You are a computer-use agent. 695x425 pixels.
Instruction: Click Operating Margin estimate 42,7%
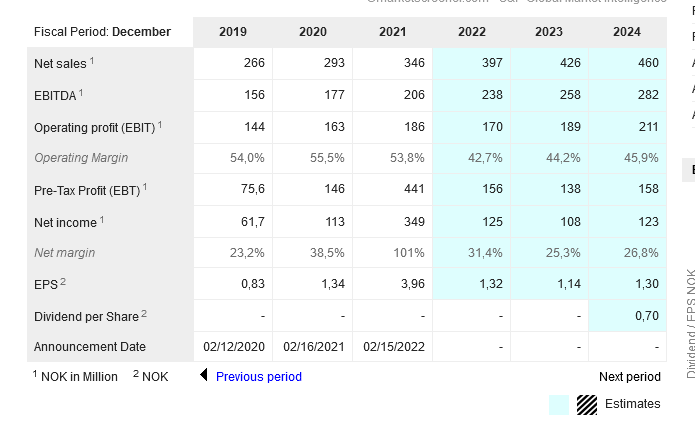pyautogui.click(x=485, y=158)
